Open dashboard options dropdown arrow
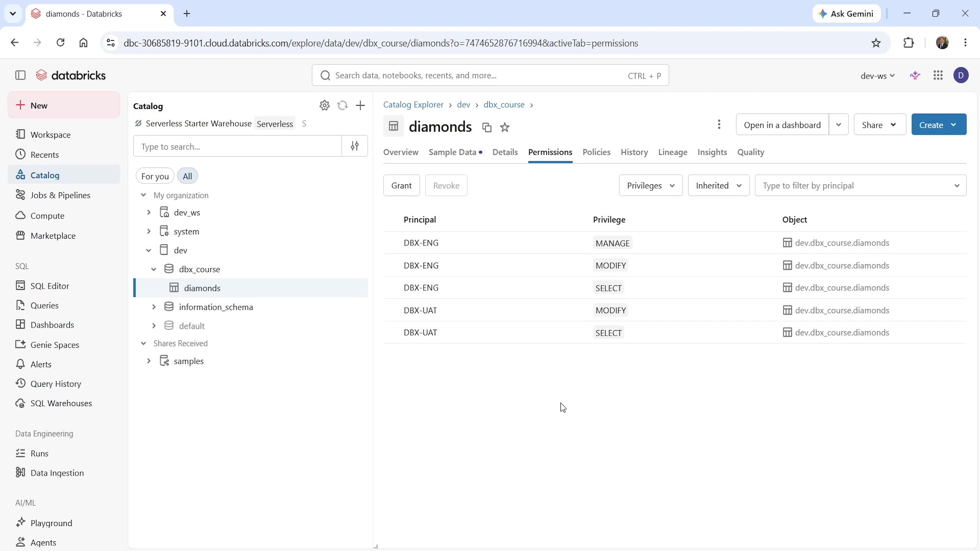 (839, 124)
